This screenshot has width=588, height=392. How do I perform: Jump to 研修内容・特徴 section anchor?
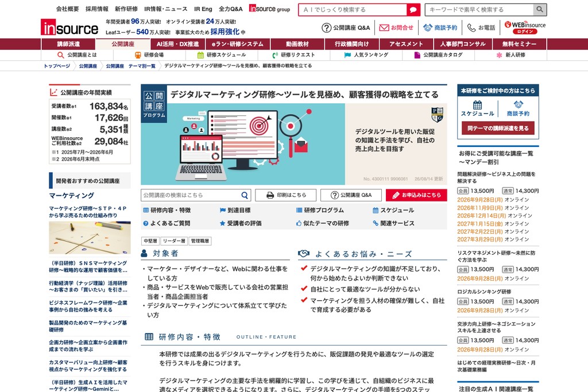click(x=167, y=210)
